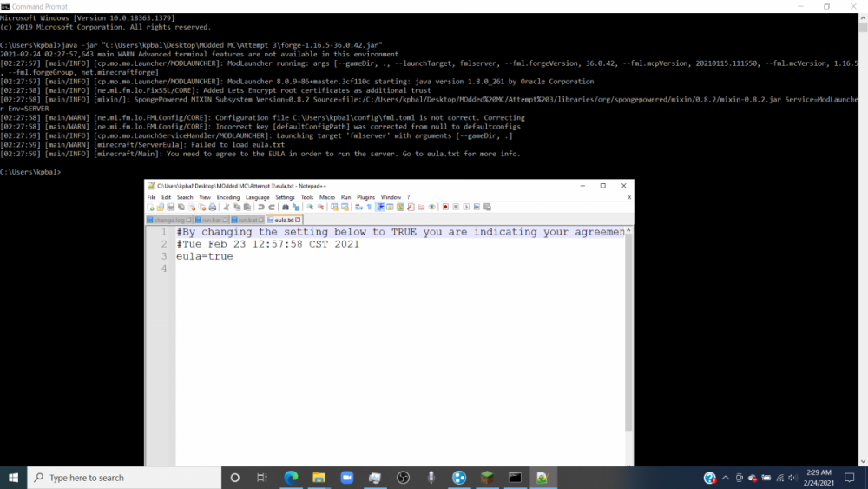Screen dimensions: 868x489
Task: Toggle Word wrap in Notepad++ toolbar
Action: 360,207
